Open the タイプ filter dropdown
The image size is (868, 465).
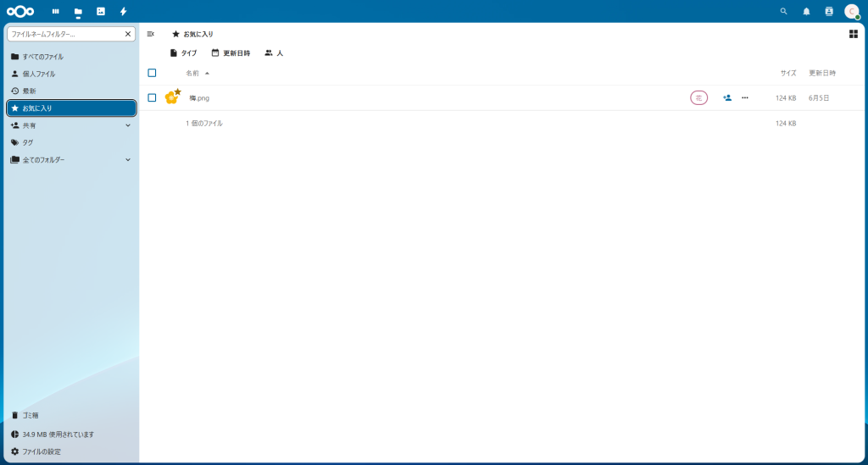183,53
